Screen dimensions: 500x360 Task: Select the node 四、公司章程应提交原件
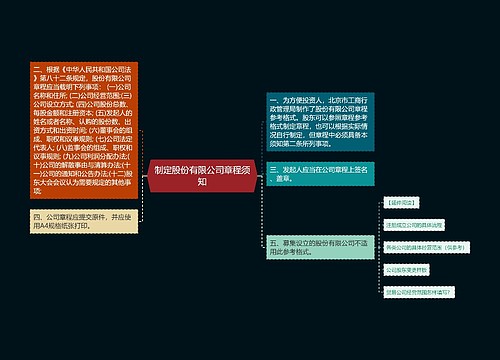[84, 221]
